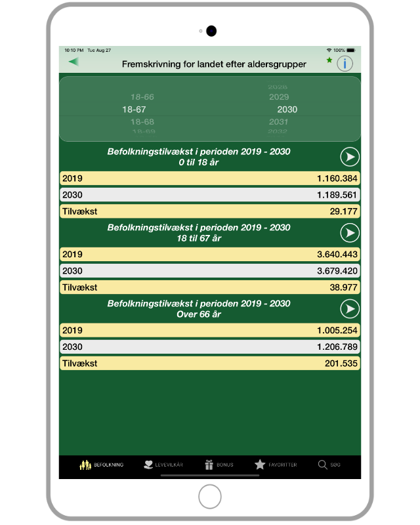
Task: Tap the green back arrow
Action: [x=73, y=62]
